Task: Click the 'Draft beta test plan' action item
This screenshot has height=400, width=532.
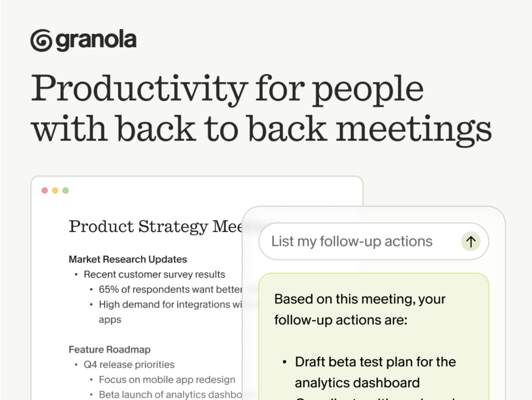Action: (375, 372)
